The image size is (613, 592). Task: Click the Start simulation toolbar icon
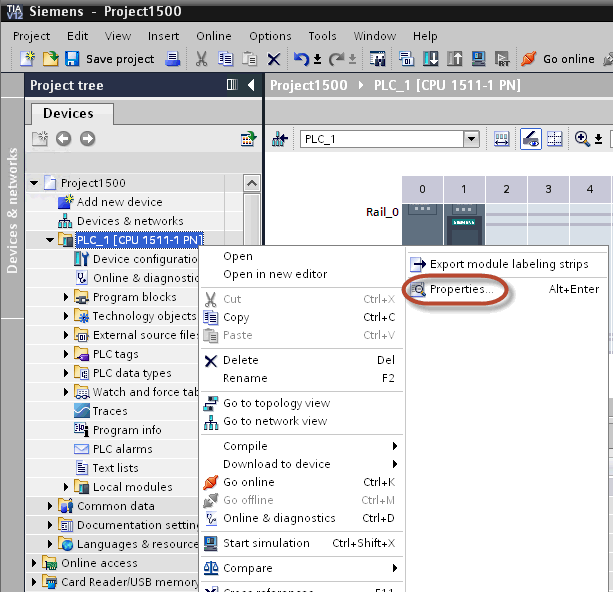(478, 59)
